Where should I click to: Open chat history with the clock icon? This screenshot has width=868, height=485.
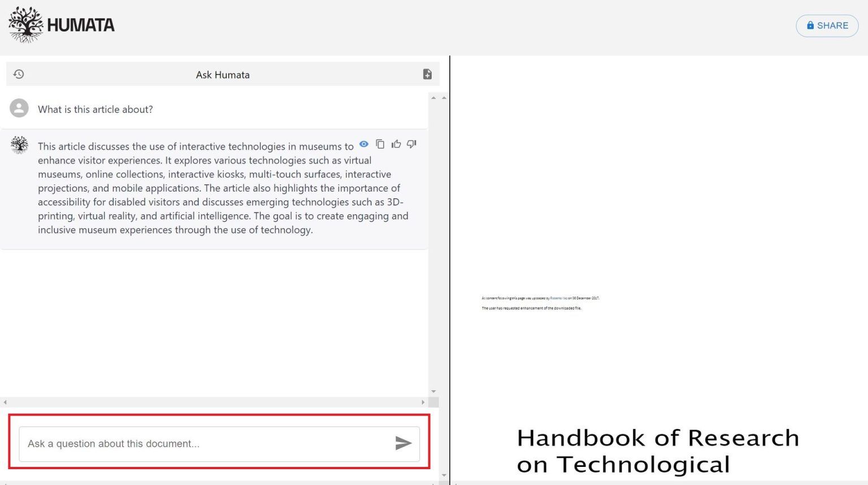point(19,74)
